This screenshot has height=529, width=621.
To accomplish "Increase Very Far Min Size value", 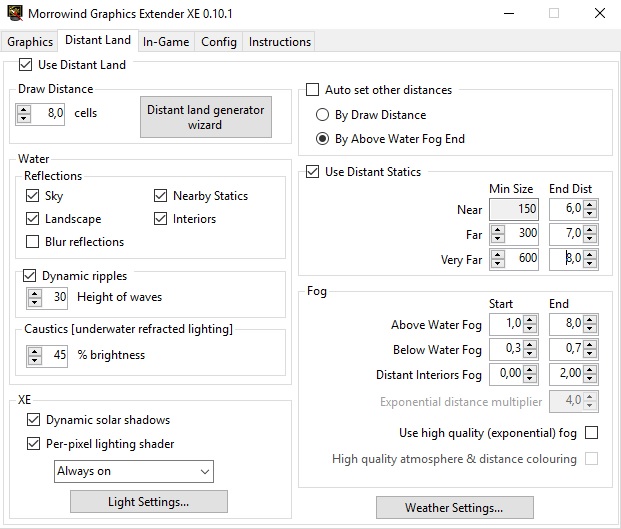I will (x=497, y=255).
